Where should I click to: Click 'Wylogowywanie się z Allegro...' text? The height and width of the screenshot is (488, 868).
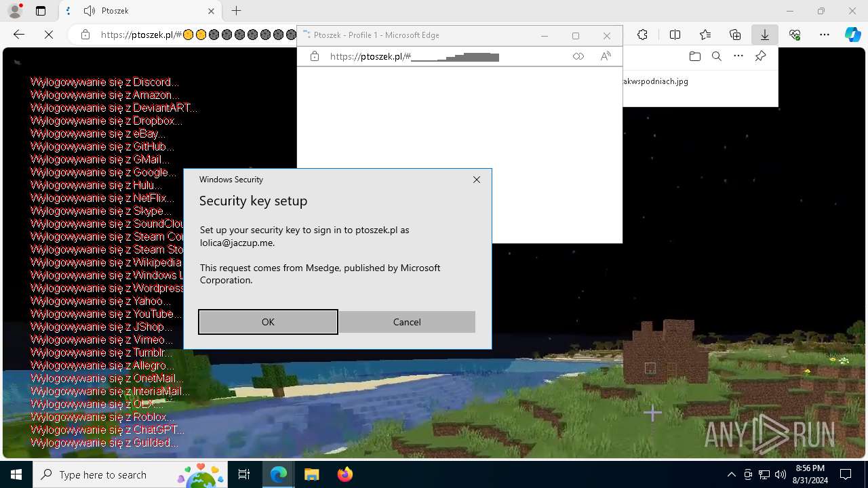click(x=102, y=366)
